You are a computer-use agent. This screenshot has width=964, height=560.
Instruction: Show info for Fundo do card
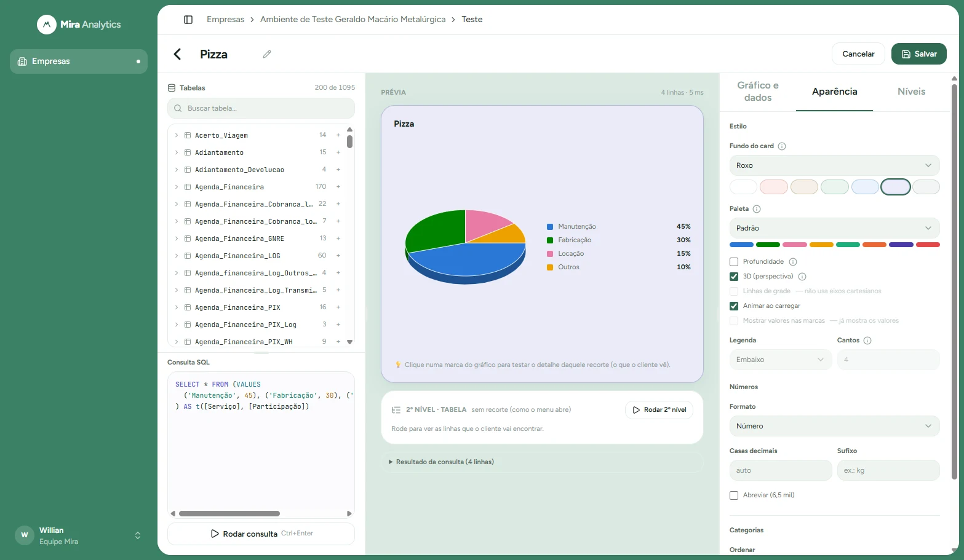(782, 146)
